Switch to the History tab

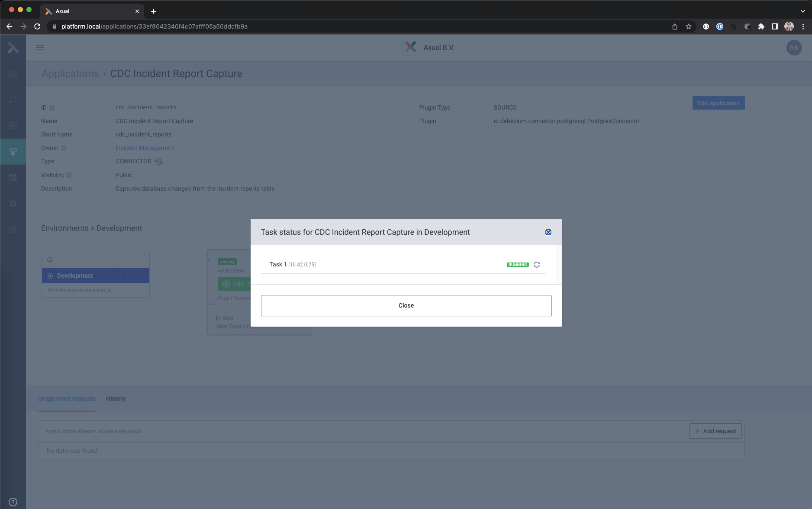pyautogui.click(x=116, y=399)
